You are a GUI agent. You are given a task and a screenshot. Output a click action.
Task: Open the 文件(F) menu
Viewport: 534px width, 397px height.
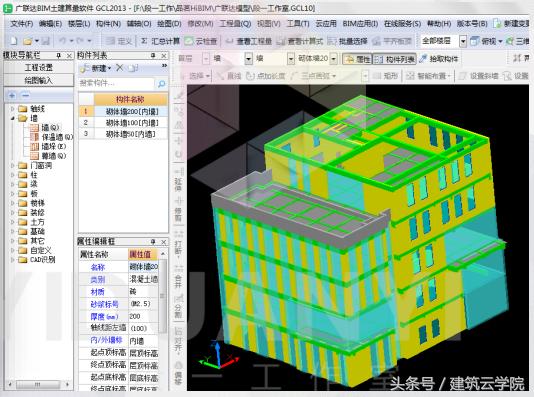(x=21, y=23)
